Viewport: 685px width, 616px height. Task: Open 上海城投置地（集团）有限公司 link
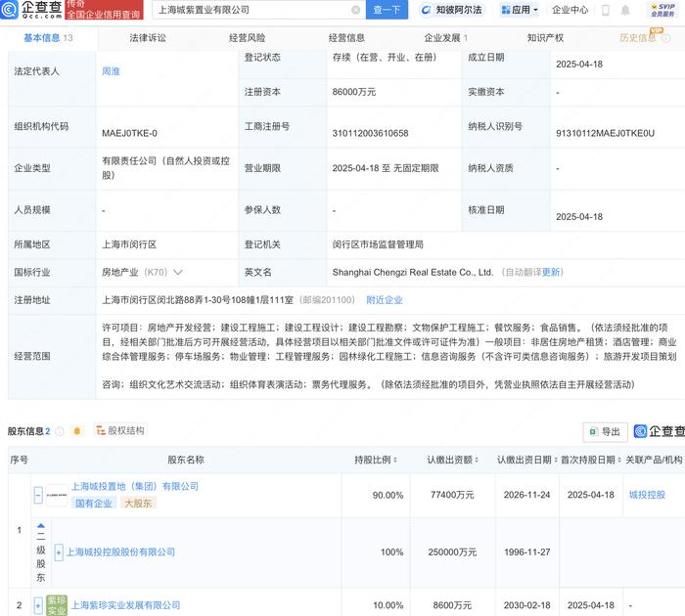[x=135, y=486]
